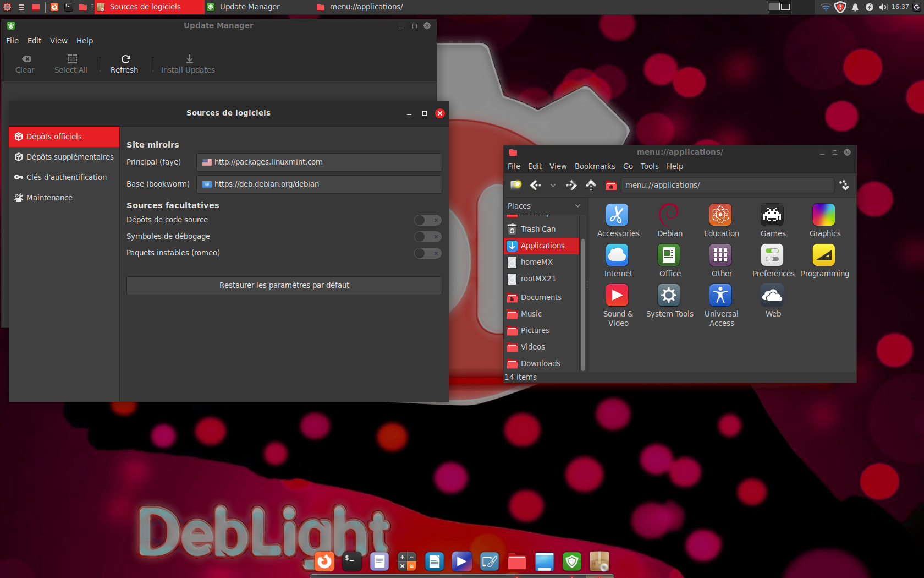
Task: Open the Debian swirl category
Action: (669, 215)
